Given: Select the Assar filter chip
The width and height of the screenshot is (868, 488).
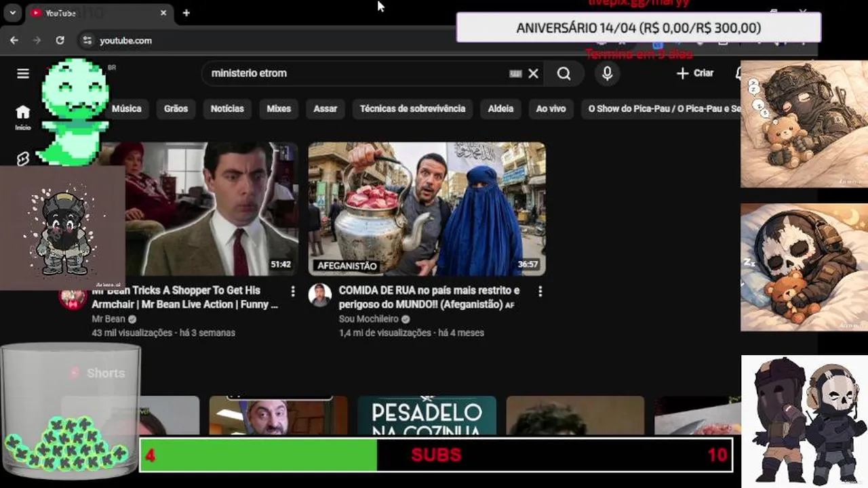Looking at the screenshot, I should coord(325,108).
